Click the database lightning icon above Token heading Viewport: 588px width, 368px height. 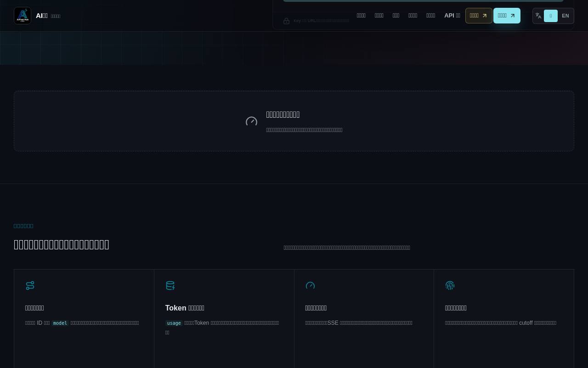coord(170,286)
